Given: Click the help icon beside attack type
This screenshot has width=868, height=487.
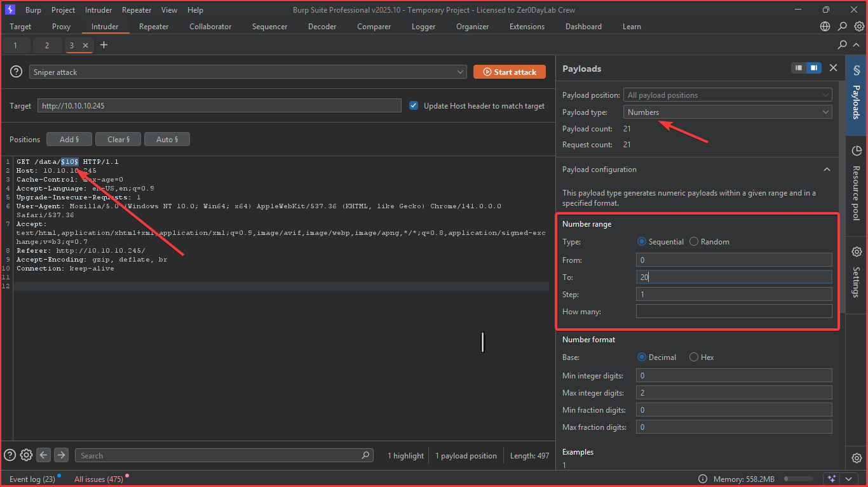Looking at the screenshot, I should (16, 72).
